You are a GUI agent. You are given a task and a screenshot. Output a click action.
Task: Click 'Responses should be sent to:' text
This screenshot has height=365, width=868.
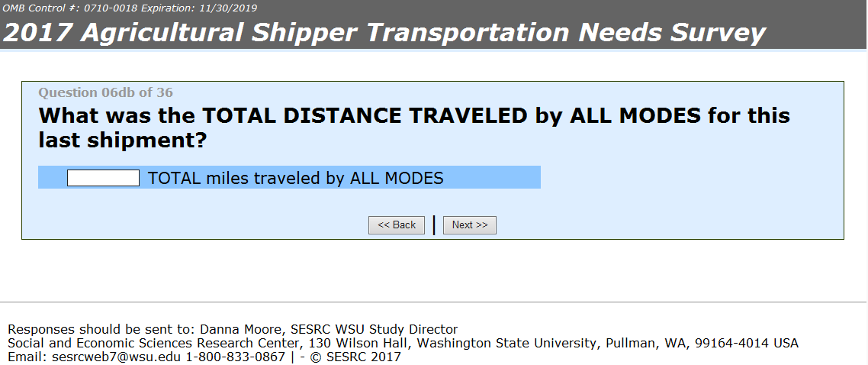(101, 330)
